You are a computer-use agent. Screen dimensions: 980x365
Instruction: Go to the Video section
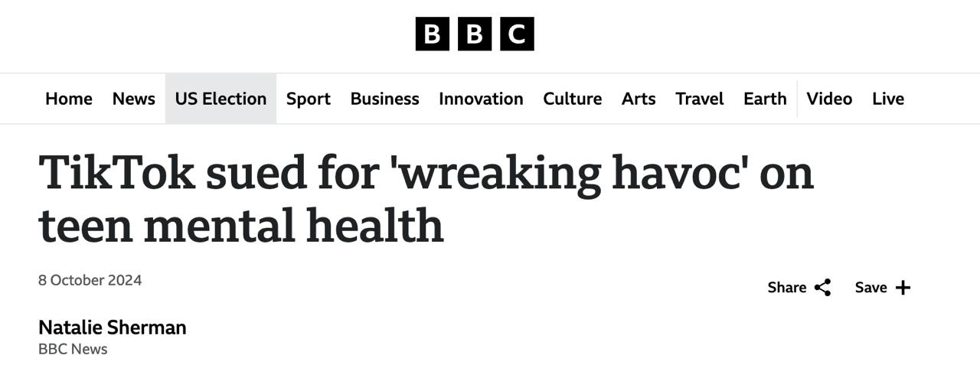(829, 99)
